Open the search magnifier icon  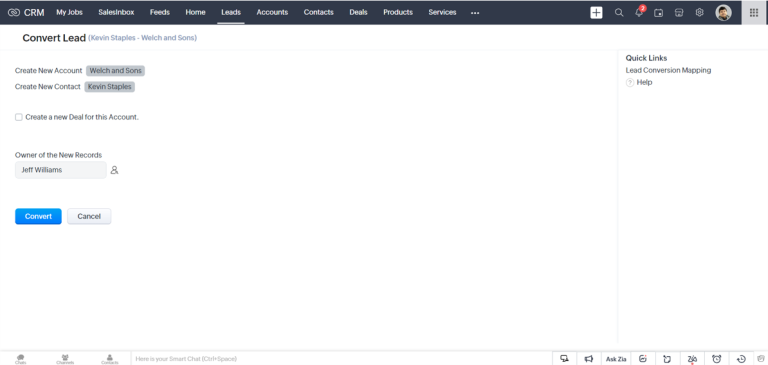click(x=619, y=13)
